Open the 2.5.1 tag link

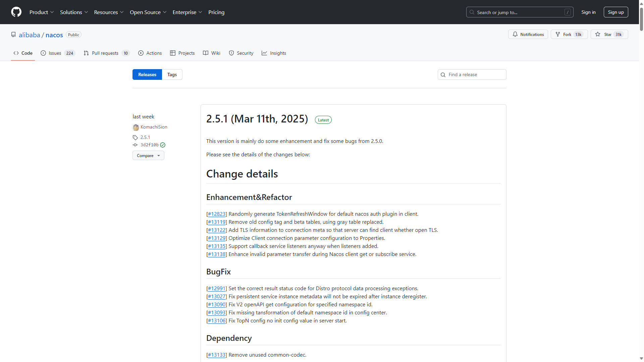point(145,137)
